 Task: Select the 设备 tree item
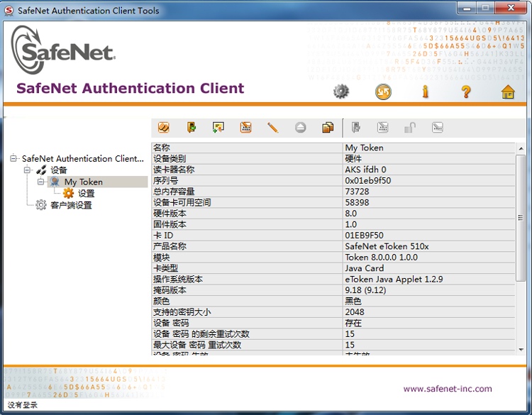click(59, 170)
